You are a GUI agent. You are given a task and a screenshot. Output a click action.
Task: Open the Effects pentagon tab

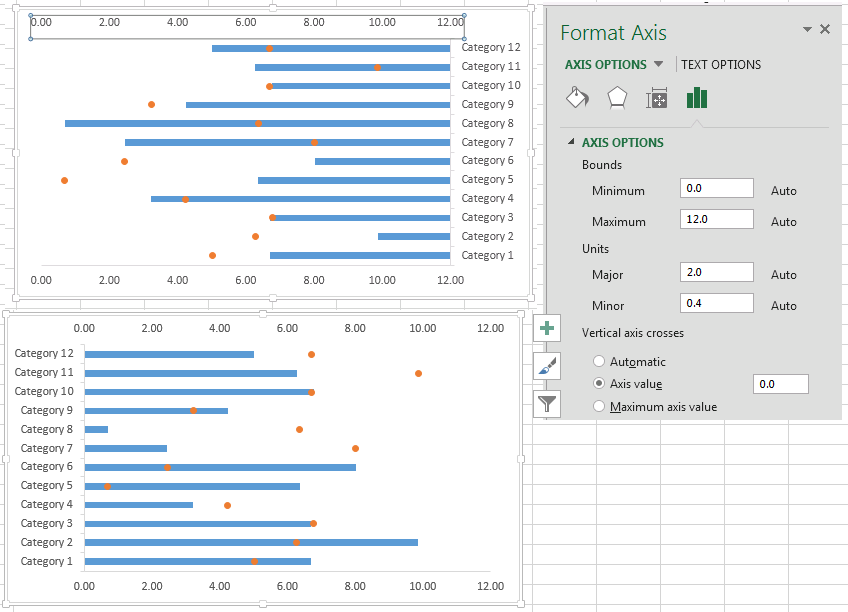[x=617, y=98]
